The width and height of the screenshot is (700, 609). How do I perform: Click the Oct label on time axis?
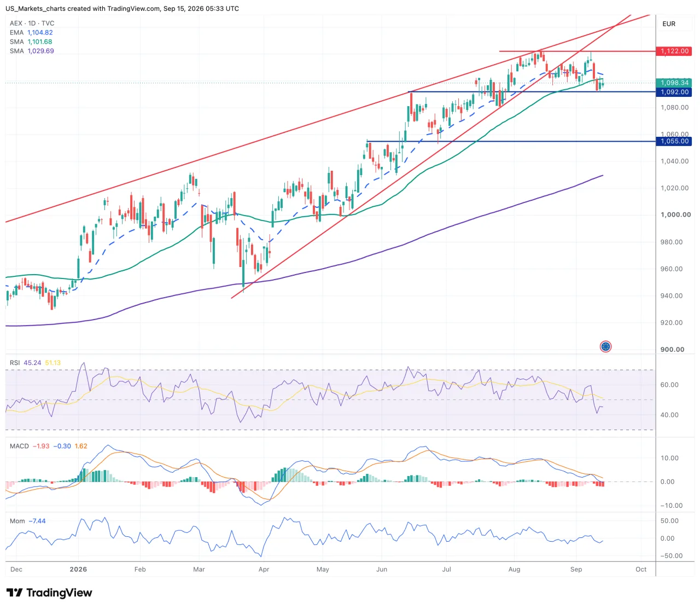(641, 569)
